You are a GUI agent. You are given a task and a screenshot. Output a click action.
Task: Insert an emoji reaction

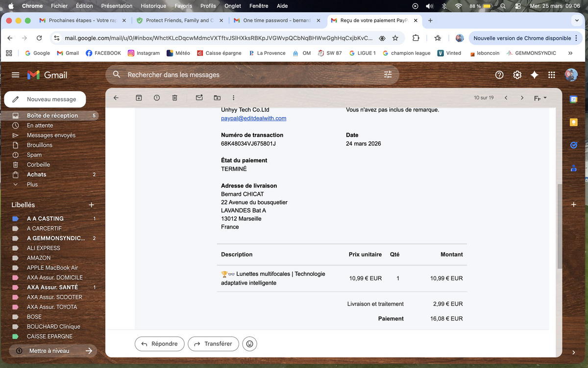(249, 344)
